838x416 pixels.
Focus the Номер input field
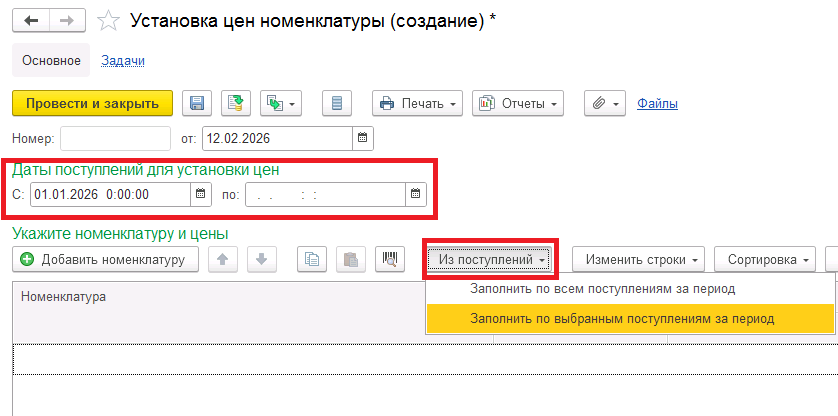click(115, 139)
